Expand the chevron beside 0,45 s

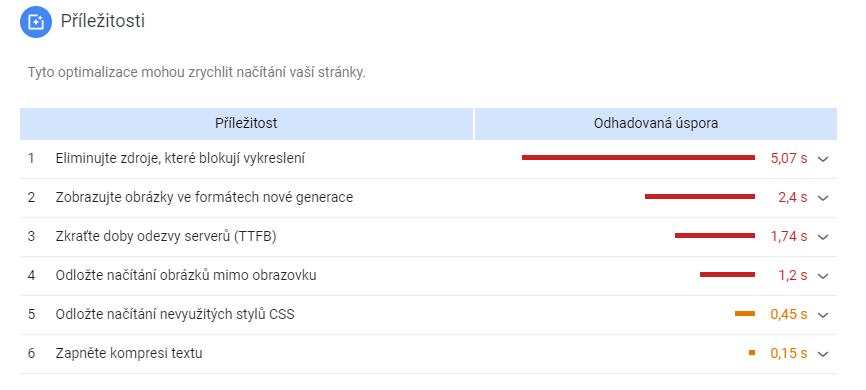click(x=823, y=315)
